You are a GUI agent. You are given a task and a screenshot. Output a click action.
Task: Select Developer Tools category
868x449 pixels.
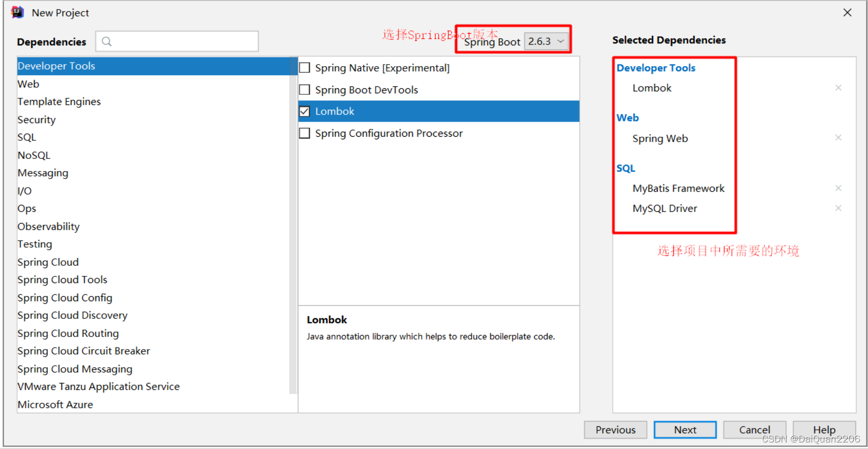(157, 66)
